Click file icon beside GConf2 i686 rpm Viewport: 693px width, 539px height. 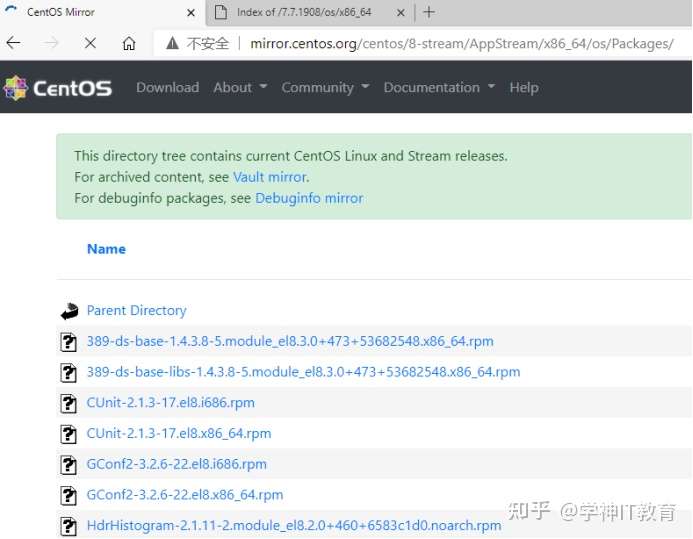pyautogui.click(x=68, y=465)
